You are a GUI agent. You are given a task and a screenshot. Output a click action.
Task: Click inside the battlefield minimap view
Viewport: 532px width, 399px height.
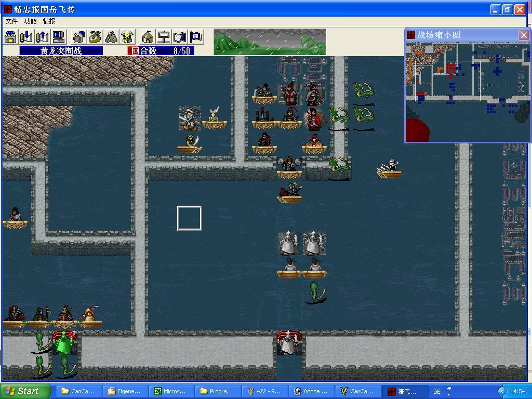coord(468,91)
